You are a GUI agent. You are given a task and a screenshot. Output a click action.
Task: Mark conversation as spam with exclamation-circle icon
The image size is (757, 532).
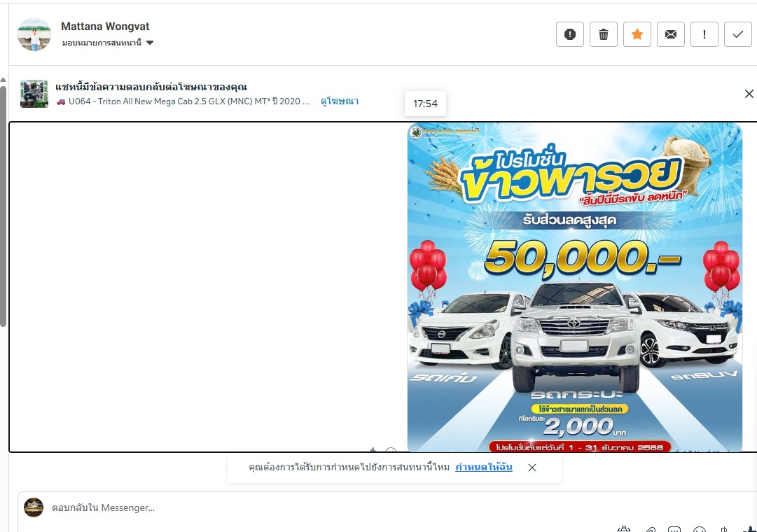tap(570, 34)
